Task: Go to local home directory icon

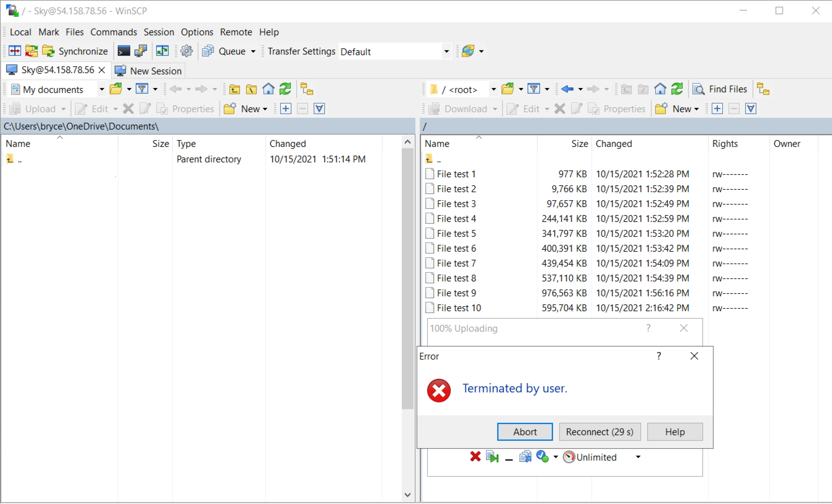Action: coord(268,89)
